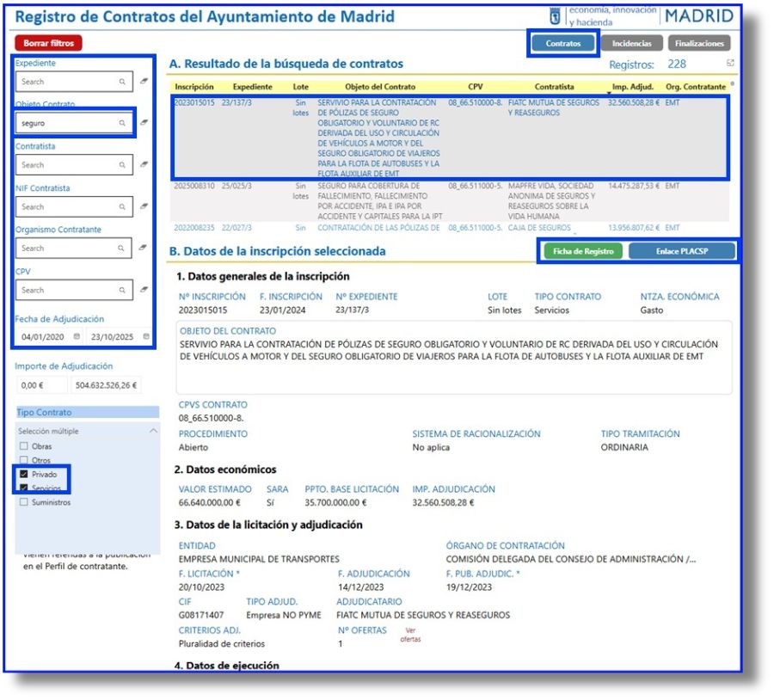The height and width of the screenshot is (700, 774).
Task: Click the FIATC MUTUA DE SEGUROS contratista cell
Action: pos(553,107)
